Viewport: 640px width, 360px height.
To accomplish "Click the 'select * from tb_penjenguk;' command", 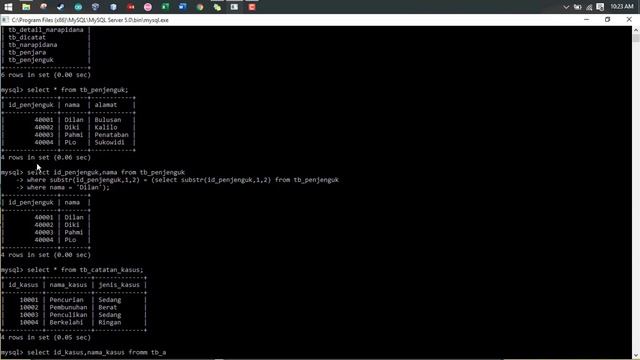I will (x=78, y=90).
